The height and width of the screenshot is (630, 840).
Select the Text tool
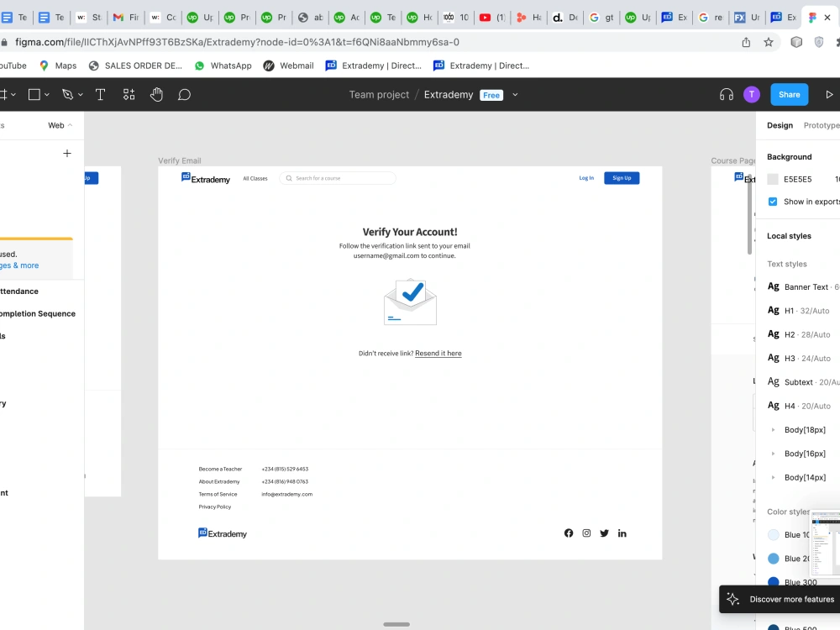click(100, 94)
